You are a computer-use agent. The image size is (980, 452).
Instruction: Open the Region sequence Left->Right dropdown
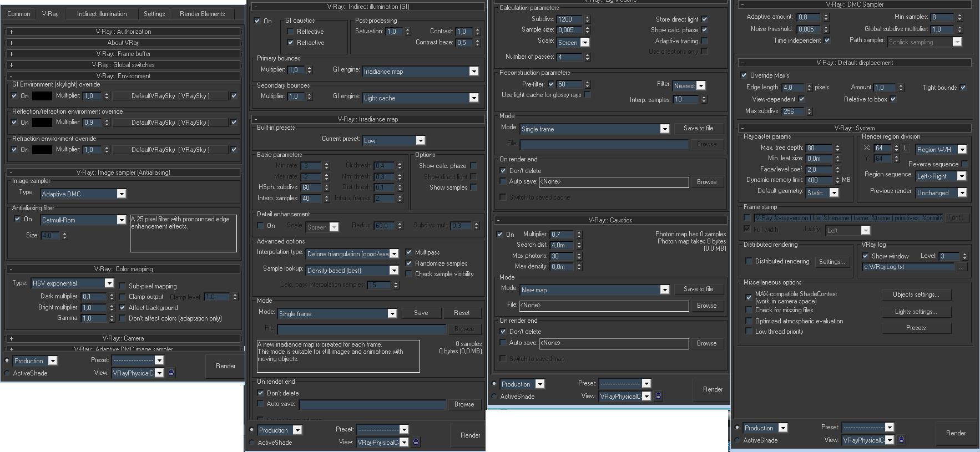(x=941, y=176)
